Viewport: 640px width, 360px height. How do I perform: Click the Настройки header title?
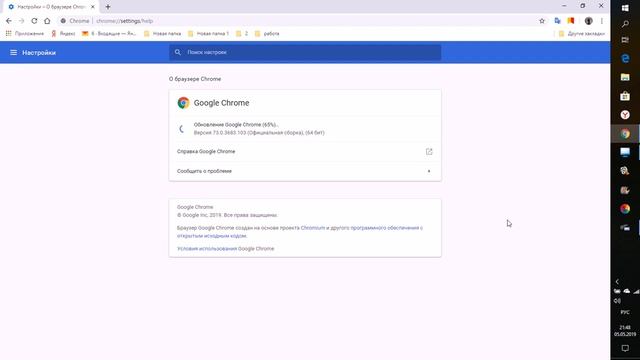[39, 53]
